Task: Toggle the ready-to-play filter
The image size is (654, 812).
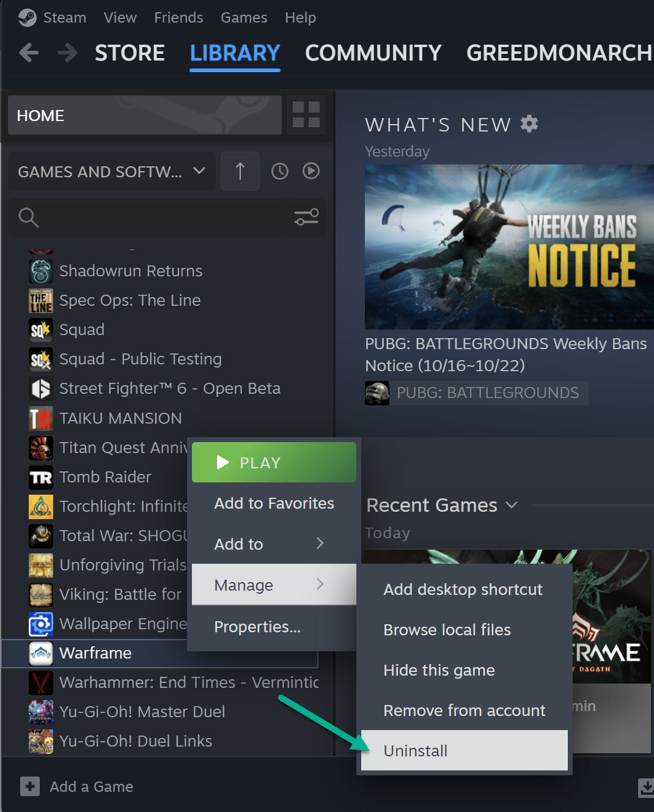Action: [x=311, y=171]
